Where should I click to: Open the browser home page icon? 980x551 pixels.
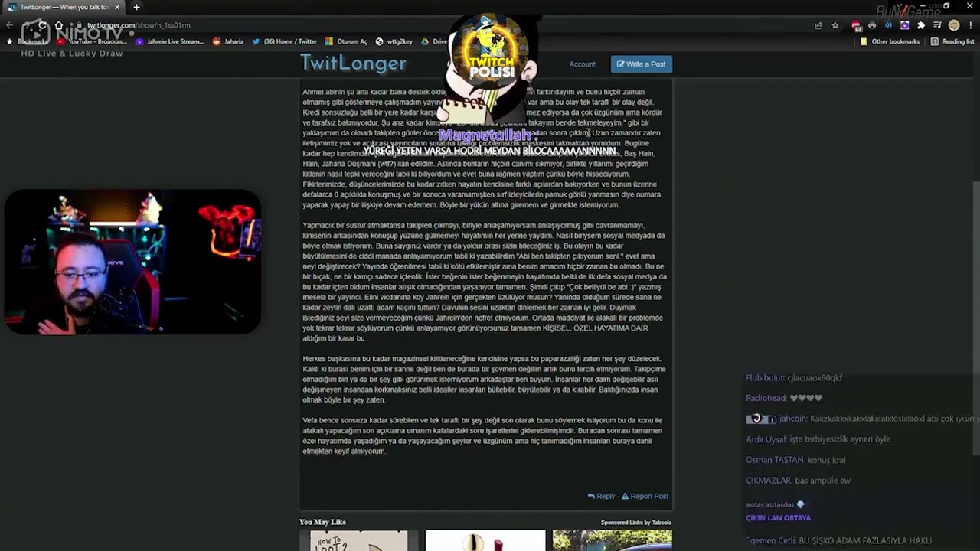(59, 25)
